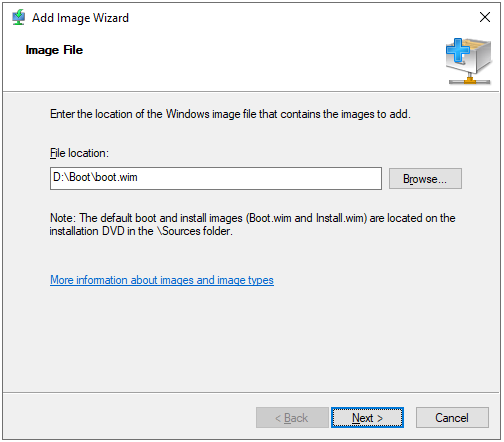
Task: Open the Browse file dialog
Action: pos(425,179)
